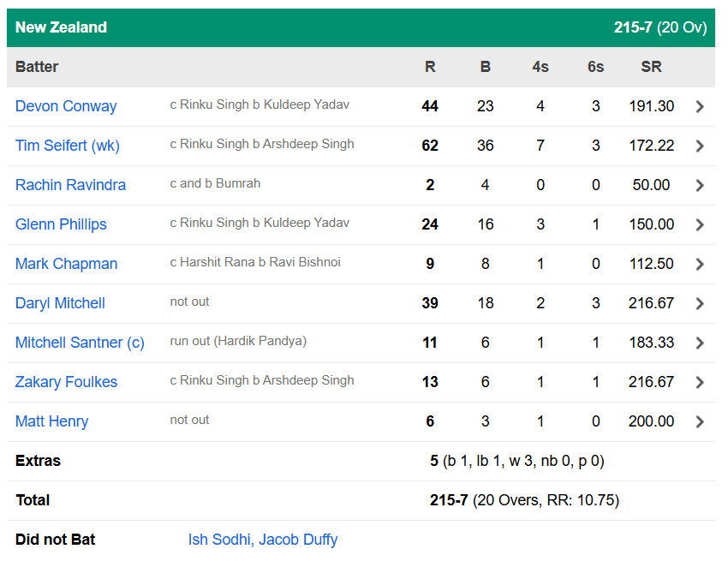728x561 pixels.
Task: Click Mark Chapman's row chevron
Action: pyautogui.click(x=700, y=264)
